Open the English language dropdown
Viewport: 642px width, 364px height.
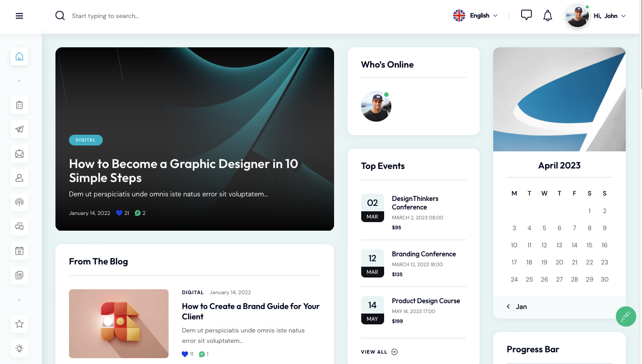pyautogui.click(x=475, y=15)
